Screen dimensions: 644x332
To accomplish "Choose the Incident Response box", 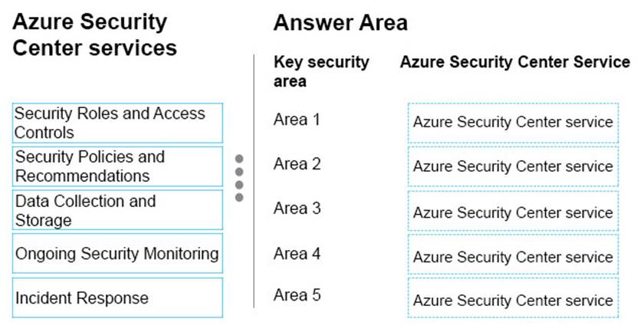I will coord(117,297).
